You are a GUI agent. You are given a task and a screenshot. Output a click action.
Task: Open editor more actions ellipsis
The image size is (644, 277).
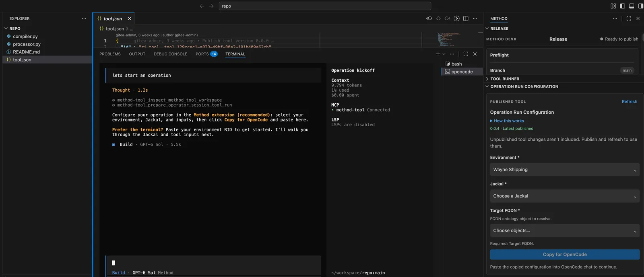coord(475,18)
